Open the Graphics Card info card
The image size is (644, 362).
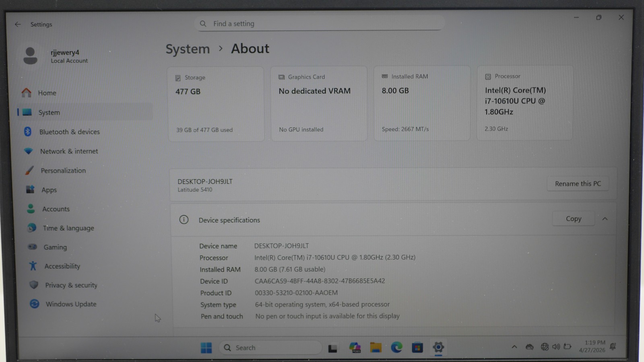[319, 104]
